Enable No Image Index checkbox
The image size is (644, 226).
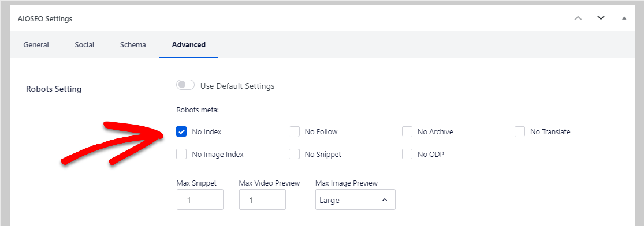coord(181,154)
